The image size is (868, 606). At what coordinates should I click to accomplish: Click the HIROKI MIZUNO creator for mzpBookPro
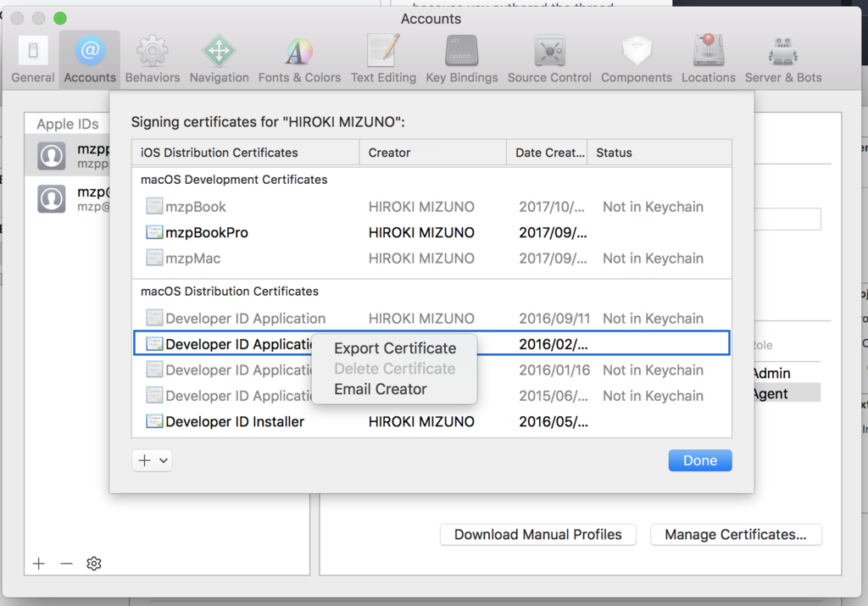(x=421, y=232)
